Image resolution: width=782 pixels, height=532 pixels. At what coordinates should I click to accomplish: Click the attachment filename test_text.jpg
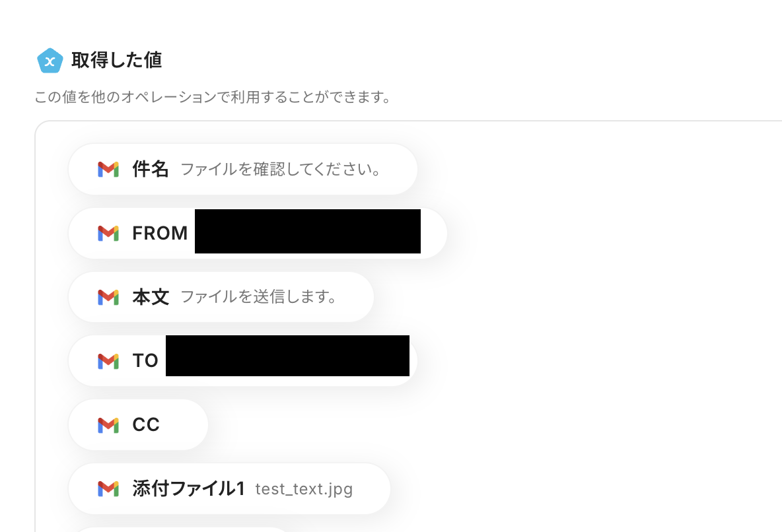coord(304,489)
